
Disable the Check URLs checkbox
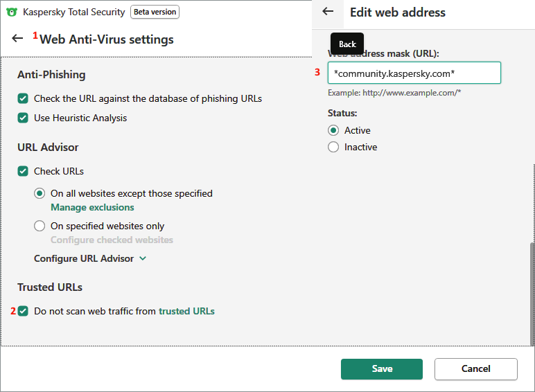tap(24, 171)
